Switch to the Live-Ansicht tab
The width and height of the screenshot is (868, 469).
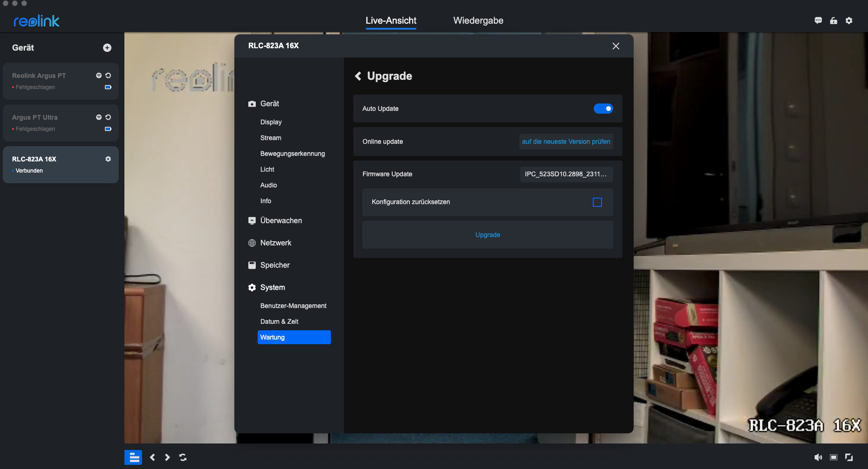[x=391, y=20]
